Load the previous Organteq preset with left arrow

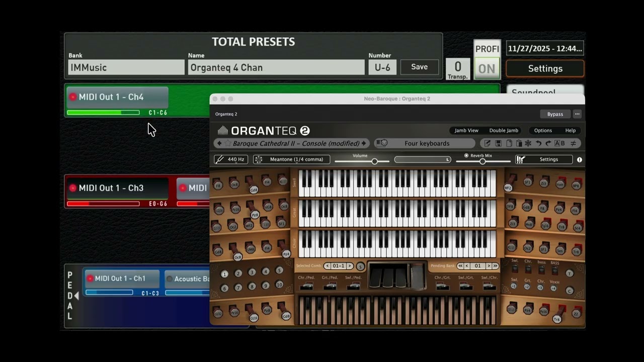(x=219, y=143)
